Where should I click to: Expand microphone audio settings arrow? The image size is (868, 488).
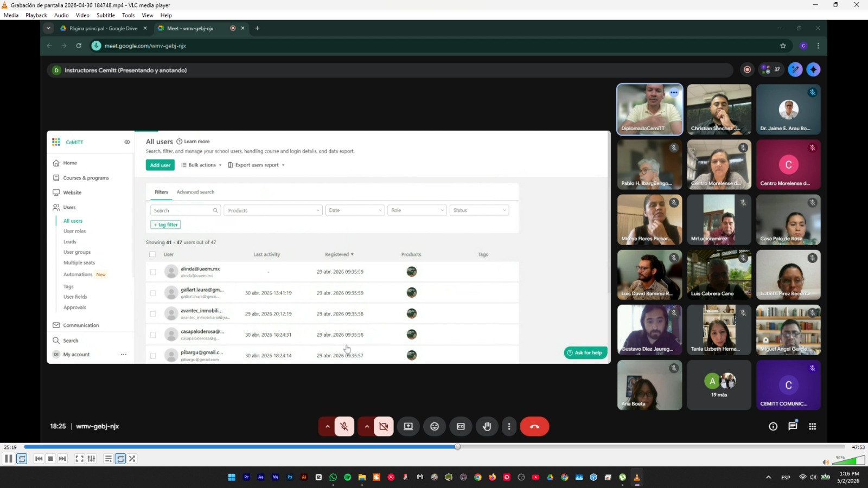pyautogui.click(x=327, y=427)
